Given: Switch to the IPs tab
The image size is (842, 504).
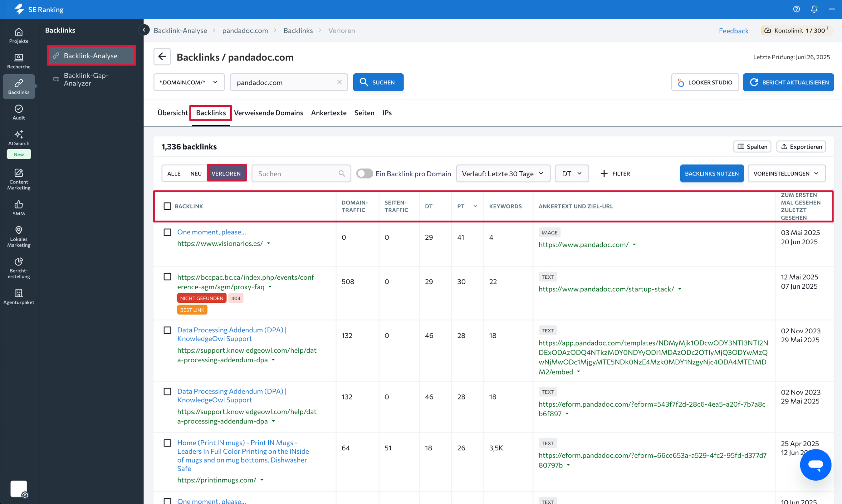Looking at the screenshot, I should 387,113.
